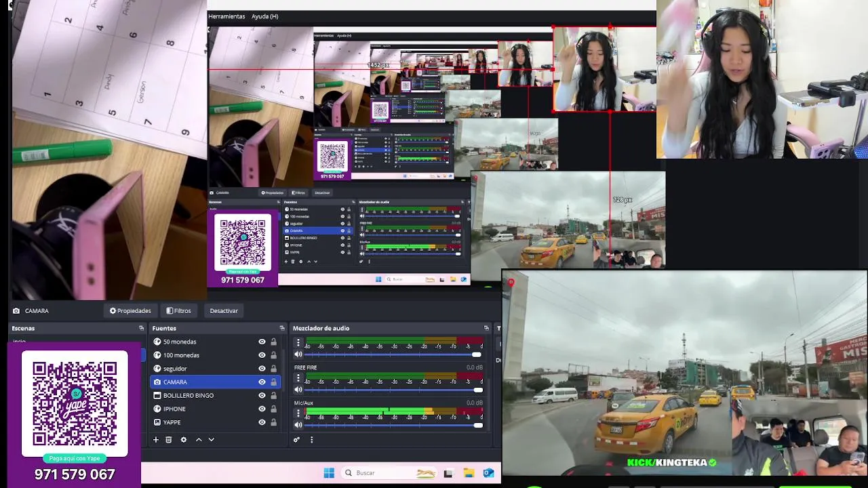Undock the Fuentes panel
The width and height of the screenshot is (868, 488).
click(x=282, y=328)
